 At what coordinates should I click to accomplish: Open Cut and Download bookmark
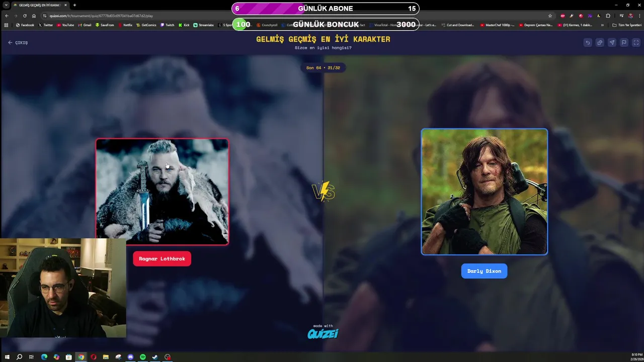click(458, 25)
